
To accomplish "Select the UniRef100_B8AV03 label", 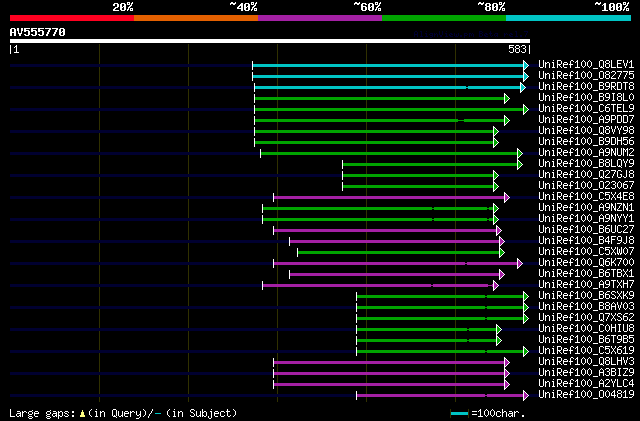I will 586,307.
